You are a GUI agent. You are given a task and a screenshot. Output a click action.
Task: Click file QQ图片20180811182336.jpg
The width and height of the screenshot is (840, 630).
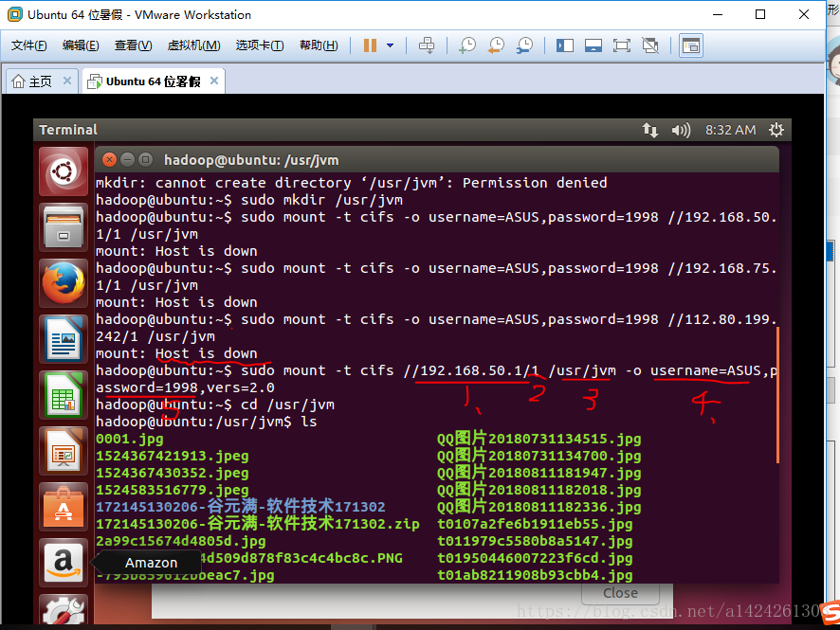click(539, 507)
